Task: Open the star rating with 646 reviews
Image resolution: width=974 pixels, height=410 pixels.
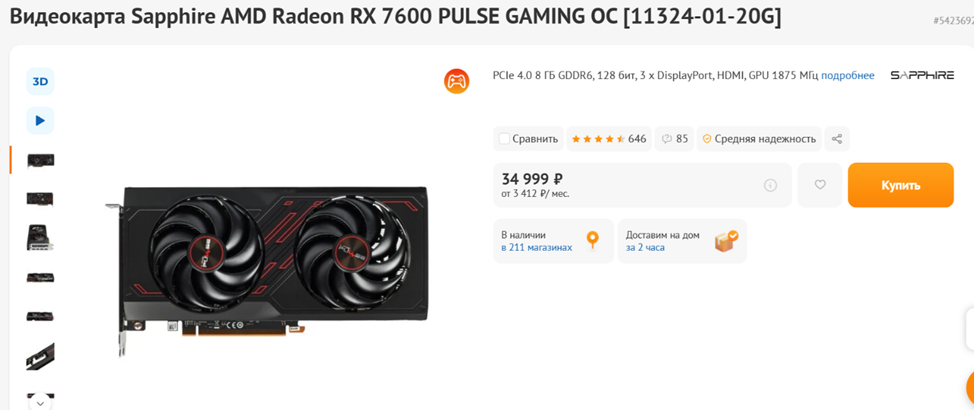Action: [x=609, y=139]
